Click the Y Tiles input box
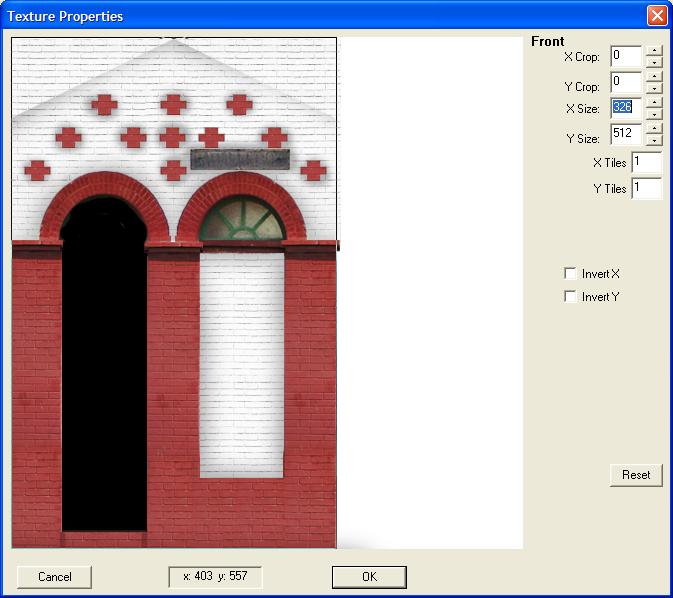Image resolution: width=673 pixels, height=598 pixels. point(645,188)
